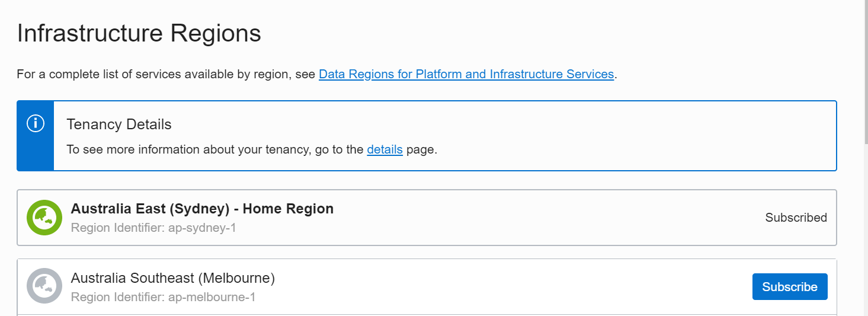Select the Australia Southeast (Melbourne) region name
Screen dimensions: 868x316
pos(173,277)
